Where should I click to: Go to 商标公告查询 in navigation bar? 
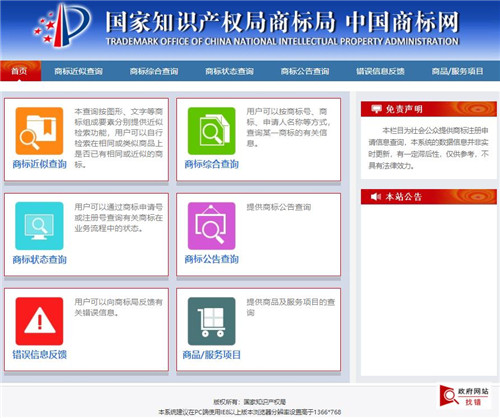pos(305,71)
